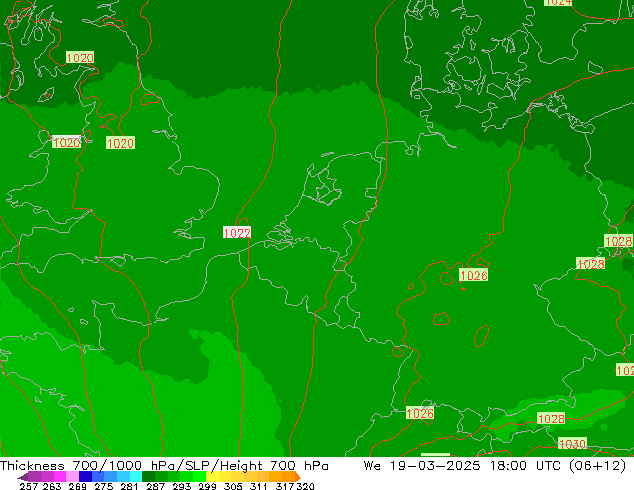Click legend value 287
This screenshot has width=634, height=490.
155,486
